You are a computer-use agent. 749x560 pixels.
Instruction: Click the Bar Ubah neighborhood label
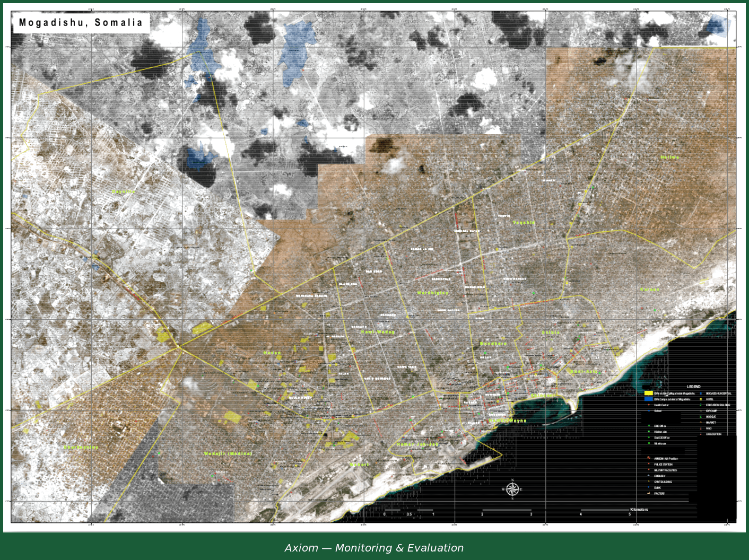[373, 272]
